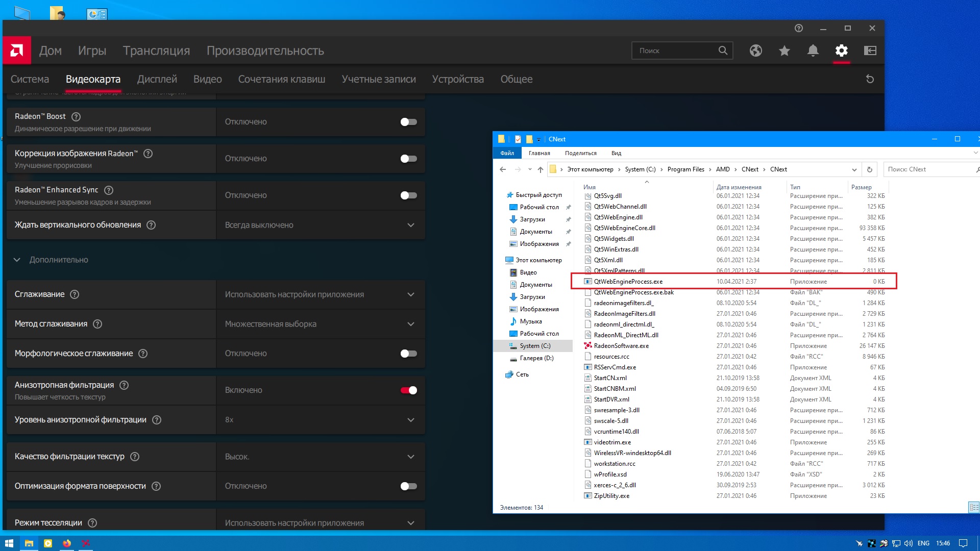980x551 pixels.
Task: Switch to Видео tab
Action: pos(208,79)
